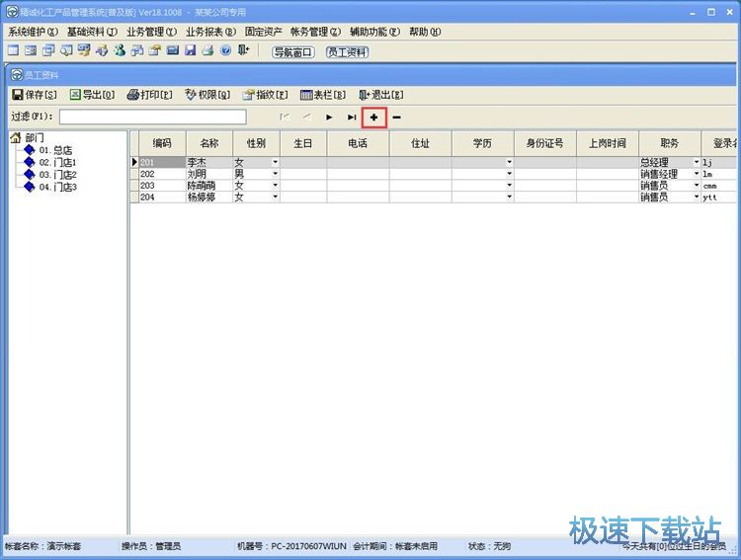Image resolution: width=741 pixels, height=560 pixels.
Task: Open 职务 dropdown showing 销售经理
Action: 697,174
